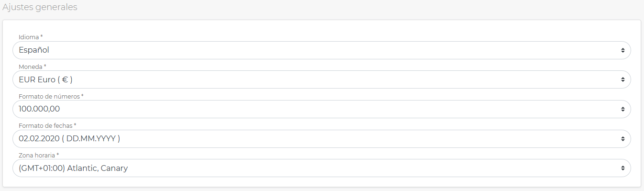Click the EUR Euro ( € ) value
The width and height of the screenshot is (644, 191).
pos(45,79)
